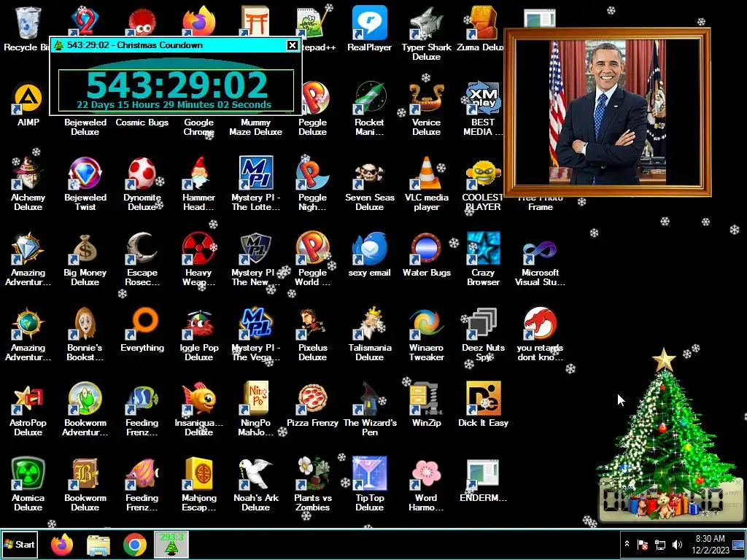
Task: Close the Christmas Countdown window
Action: point(292,45)
